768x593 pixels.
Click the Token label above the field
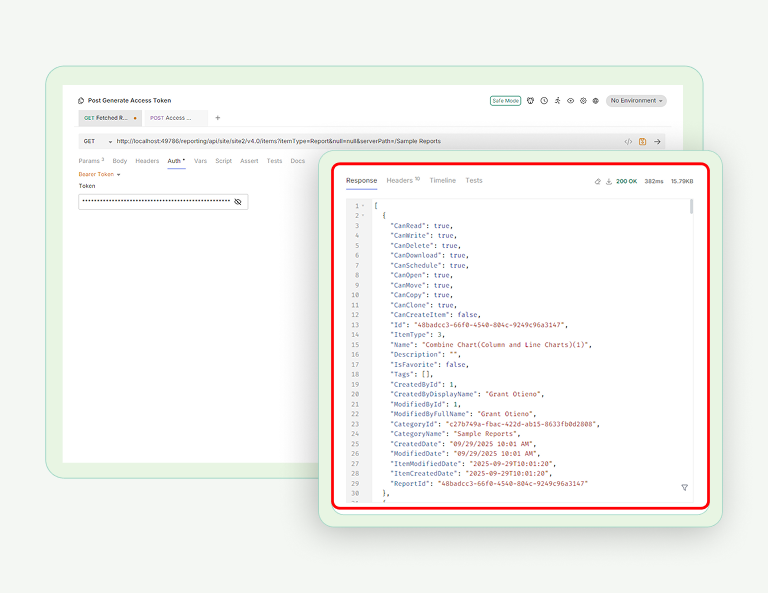click(x=87, y=186)
